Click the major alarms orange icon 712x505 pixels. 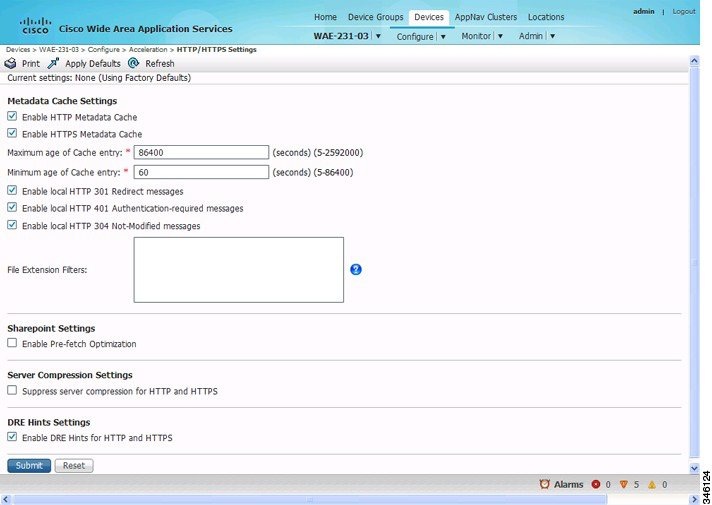[x=624, y=485]
